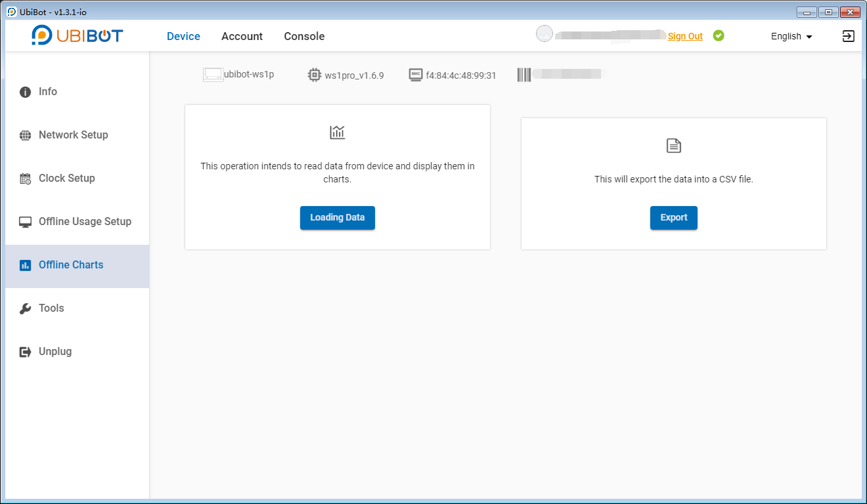Click the f4:84:4c:48:99:31 MAC address

tap(461, 75)
